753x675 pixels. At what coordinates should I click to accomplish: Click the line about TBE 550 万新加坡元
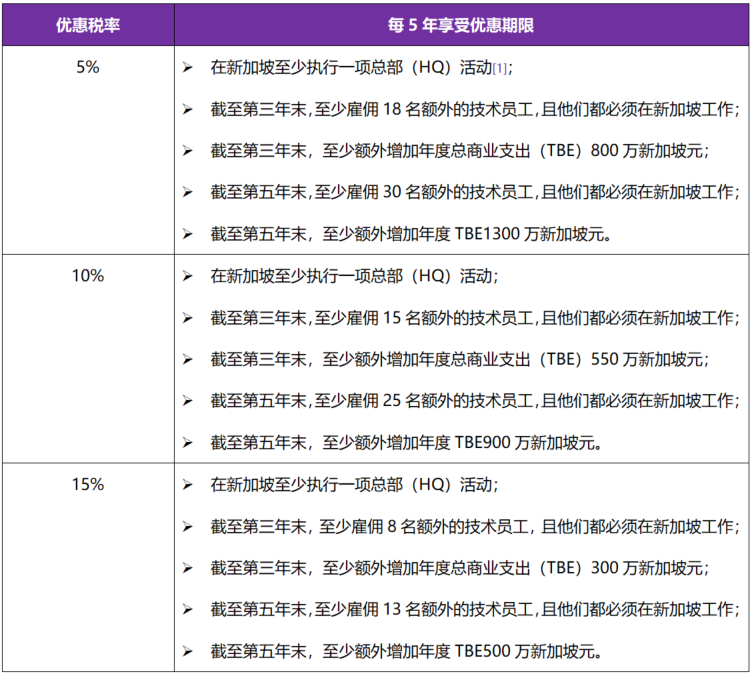[x=459, y=359]
